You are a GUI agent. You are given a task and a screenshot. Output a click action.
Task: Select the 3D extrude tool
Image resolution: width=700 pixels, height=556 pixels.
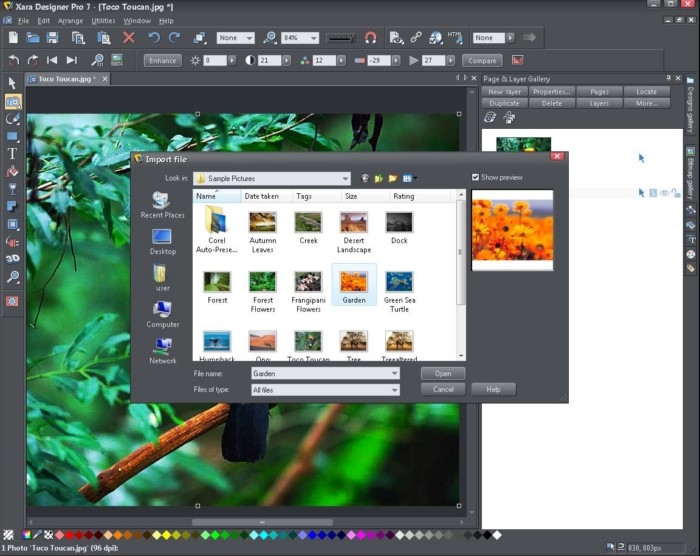pyautogui.click(x=12, y=258)
